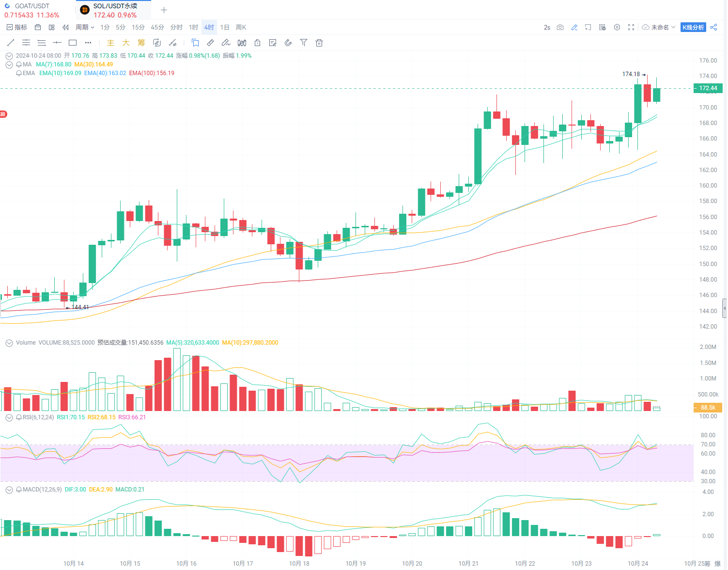Screen dimensions: 728x570
Task: Switch timeframe to 15分
Action: coord(138,27)
